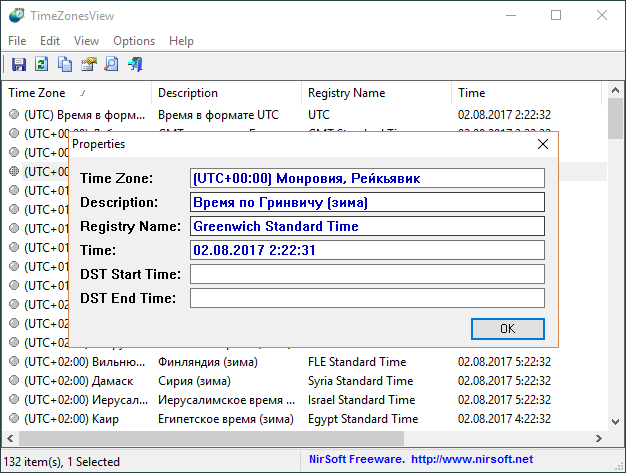Screen dimensions: 626x473
Task: Open the File menu
Action: [x=17, y=41]
